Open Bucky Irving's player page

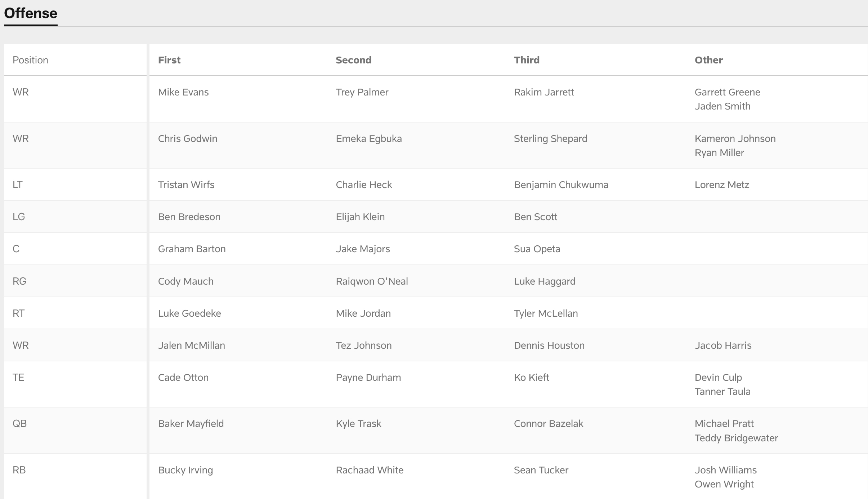(185, 470)
